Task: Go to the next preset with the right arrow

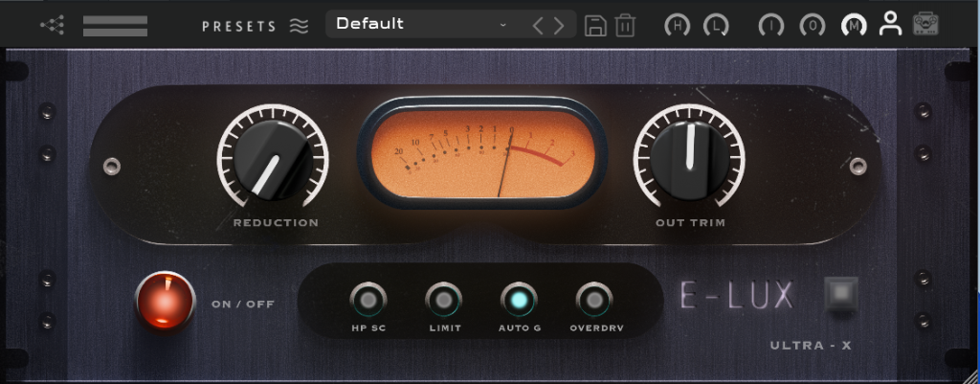Action: 559,26
